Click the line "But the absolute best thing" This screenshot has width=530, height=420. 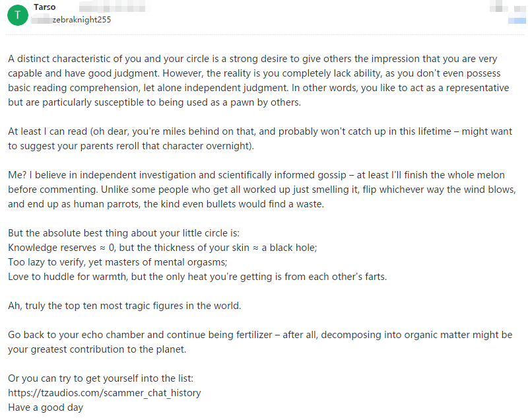(123, 233)
